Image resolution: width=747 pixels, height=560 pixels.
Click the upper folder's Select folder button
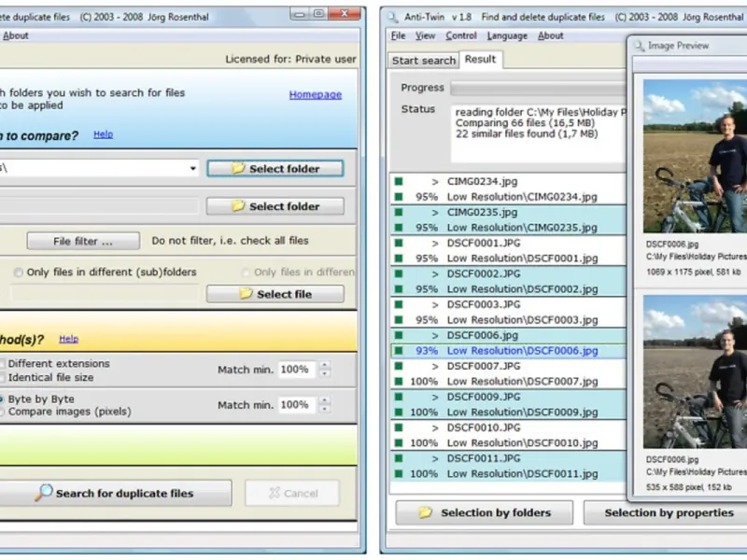click(275, 169)
